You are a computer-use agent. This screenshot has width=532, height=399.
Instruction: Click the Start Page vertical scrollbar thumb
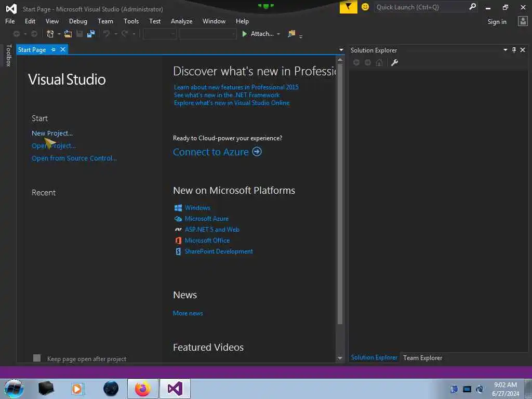tap(340, 194)
